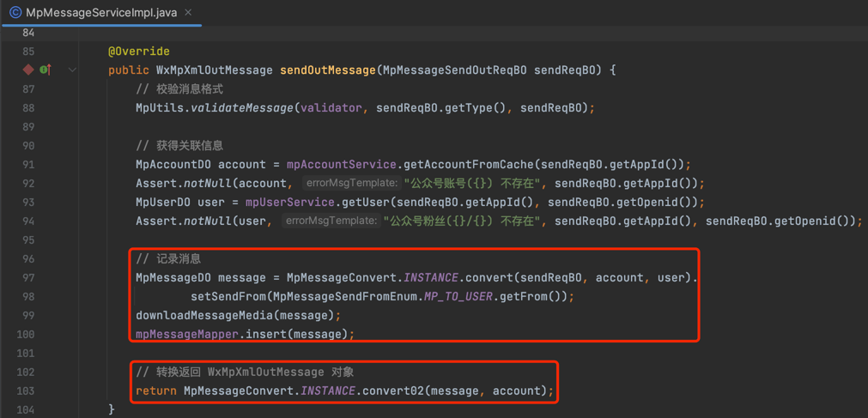Viewport: 868px width, 418px height.
Task: Toggle breakpoint at line number 97
Action: point(28,277)
